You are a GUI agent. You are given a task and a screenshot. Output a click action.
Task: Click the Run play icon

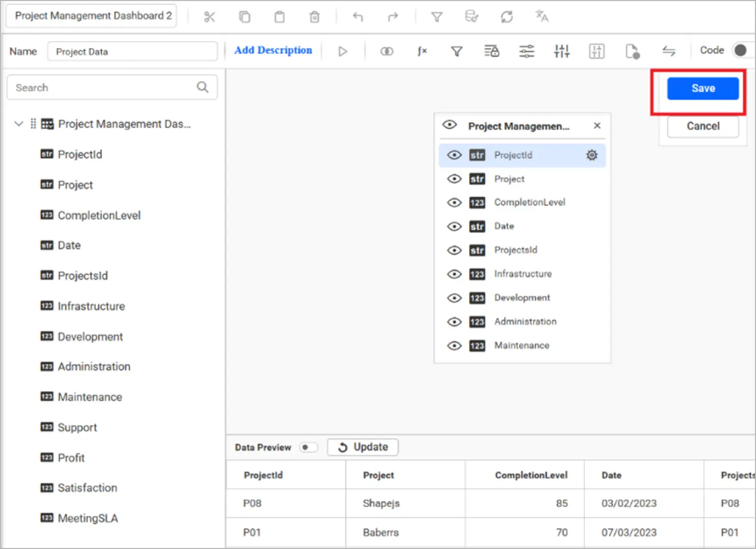coord(343,51)
